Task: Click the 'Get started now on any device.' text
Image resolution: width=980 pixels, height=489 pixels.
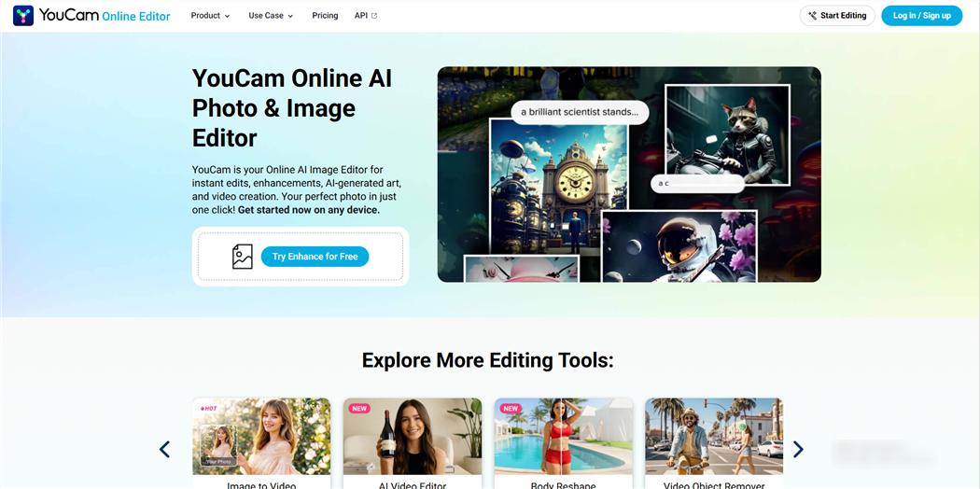Action: 309,211
